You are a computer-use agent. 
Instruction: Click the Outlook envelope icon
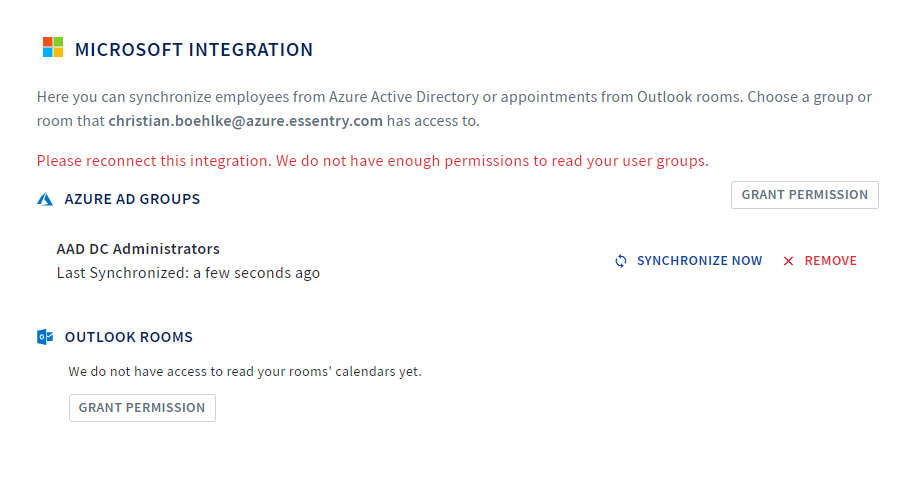45,337
